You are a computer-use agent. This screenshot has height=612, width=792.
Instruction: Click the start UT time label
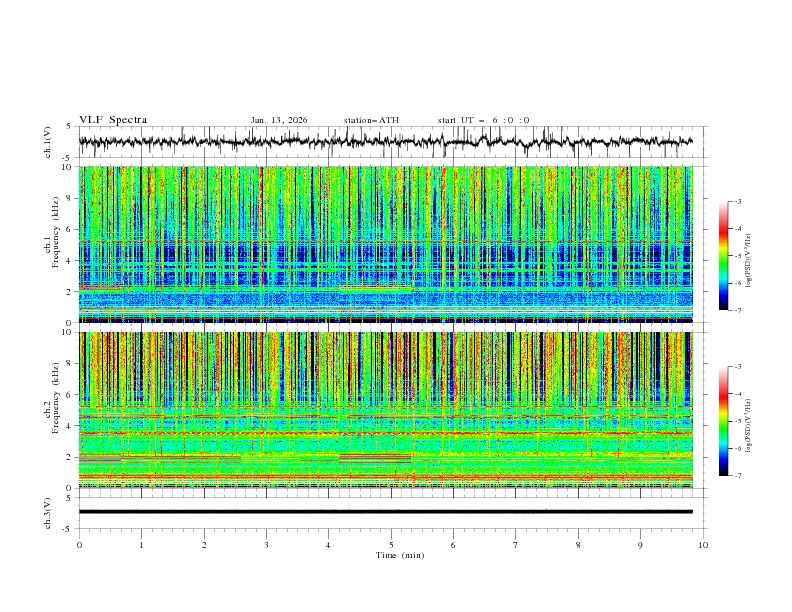coord(483,120)
